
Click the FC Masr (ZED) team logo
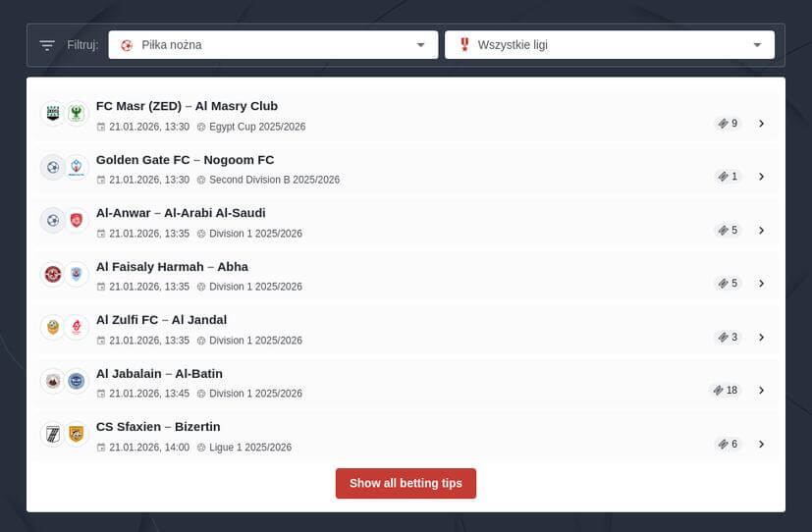click(x=53, y=114)
